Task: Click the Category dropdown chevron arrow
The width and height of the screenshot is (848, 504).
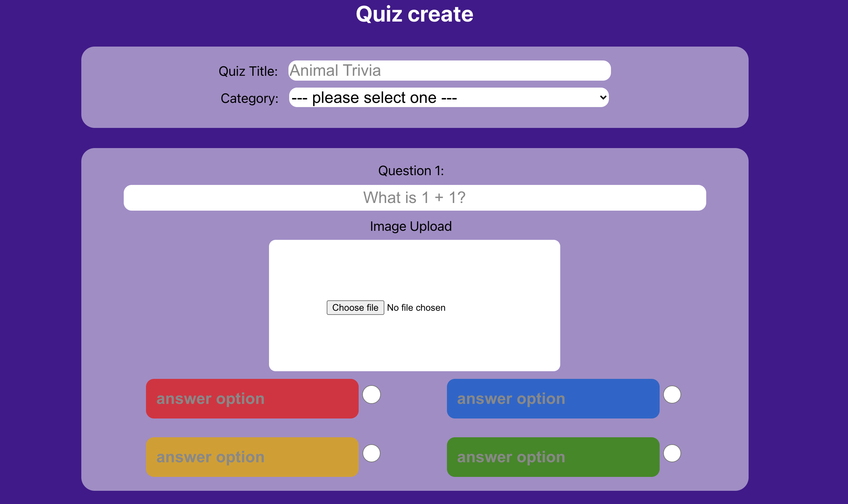Action: tap(603, 98)
